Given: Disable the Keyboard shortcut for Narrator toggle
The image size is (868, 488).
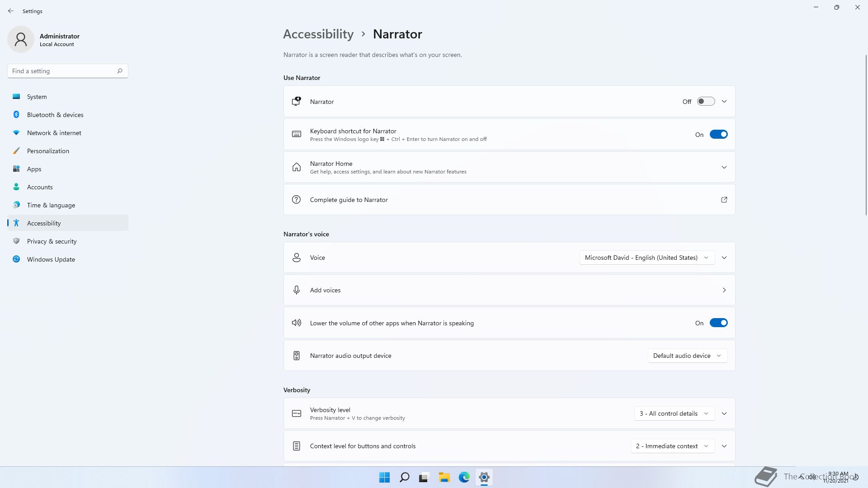Looking at the screenshot, I should coord(718,134).
